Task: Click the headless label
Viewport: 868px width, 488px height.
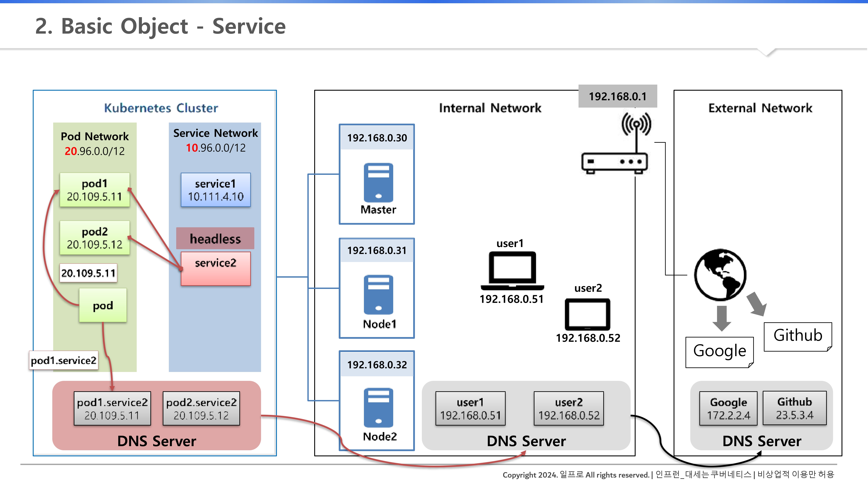Action: coord(215,238)
